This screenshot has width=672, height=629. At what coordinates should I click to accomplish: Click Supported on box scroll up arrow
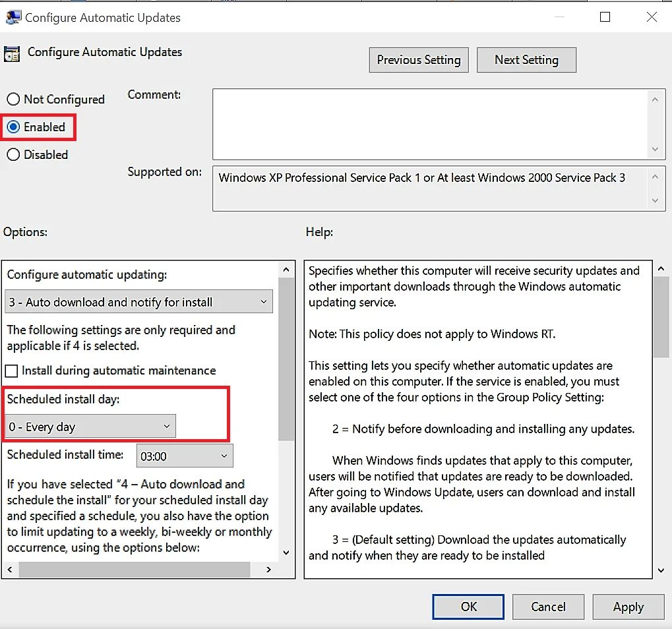point(655,177)
